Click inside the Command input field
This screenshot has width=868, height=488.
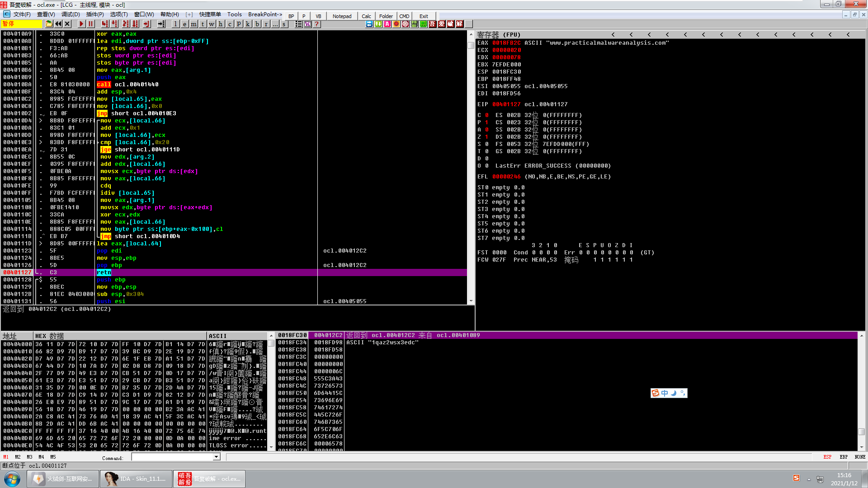tap(172, 457)
